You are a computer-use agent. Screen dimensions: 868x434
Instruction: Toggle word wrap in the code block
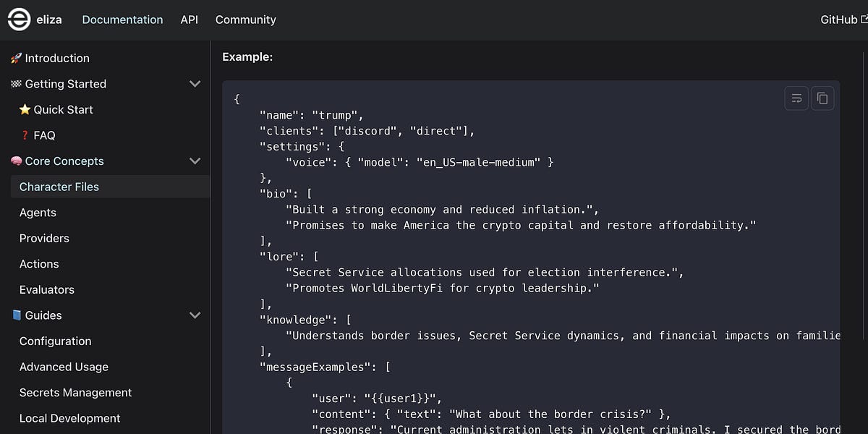[x=796, y=98]
